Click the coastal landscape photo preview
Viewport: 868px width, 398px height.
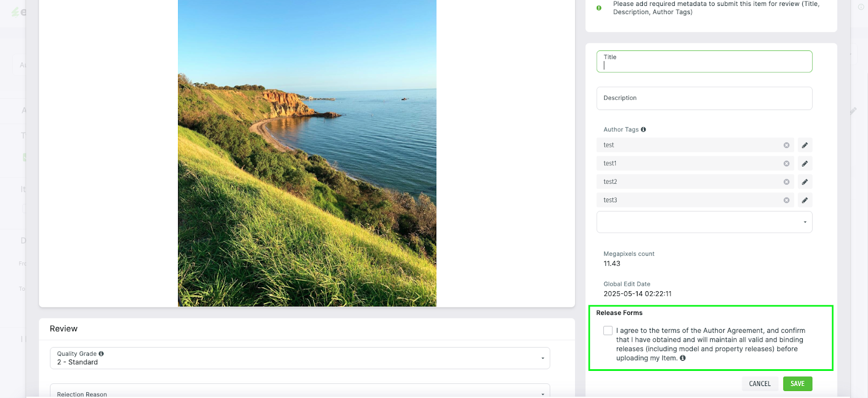[307, 153]
